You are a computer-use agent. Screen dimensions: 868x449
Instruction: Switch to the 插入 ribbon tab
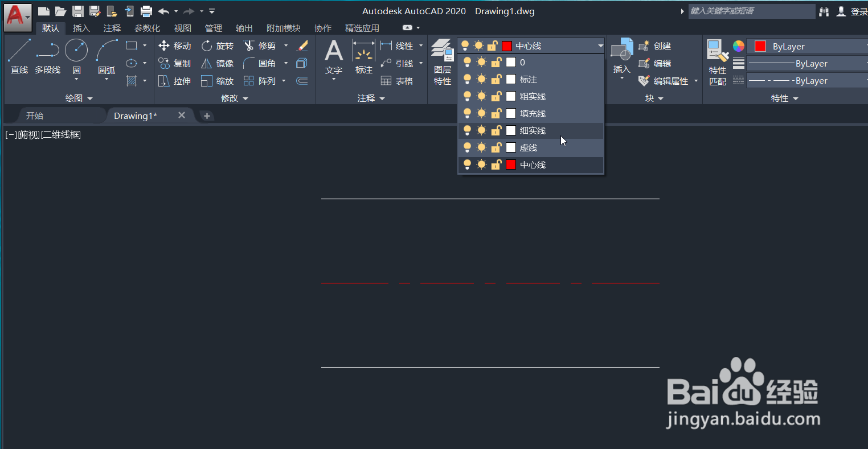81,28
